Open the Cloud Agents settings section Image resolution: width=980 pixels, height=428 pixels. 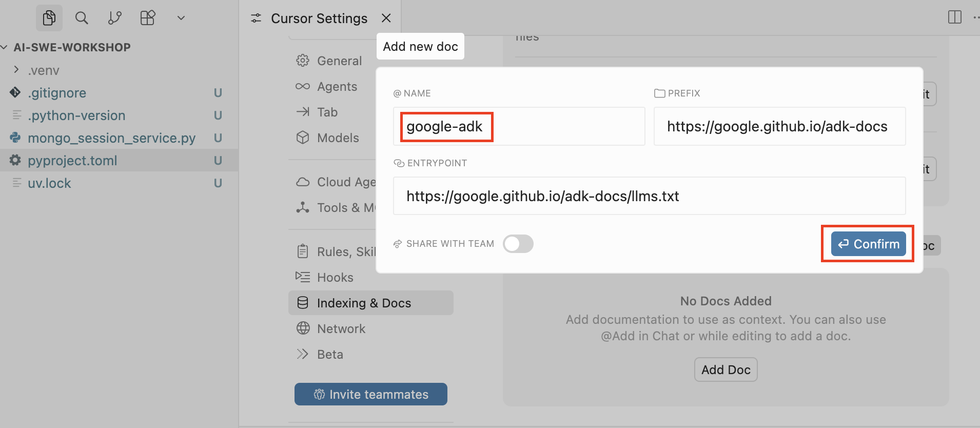[x=346, y=182]
